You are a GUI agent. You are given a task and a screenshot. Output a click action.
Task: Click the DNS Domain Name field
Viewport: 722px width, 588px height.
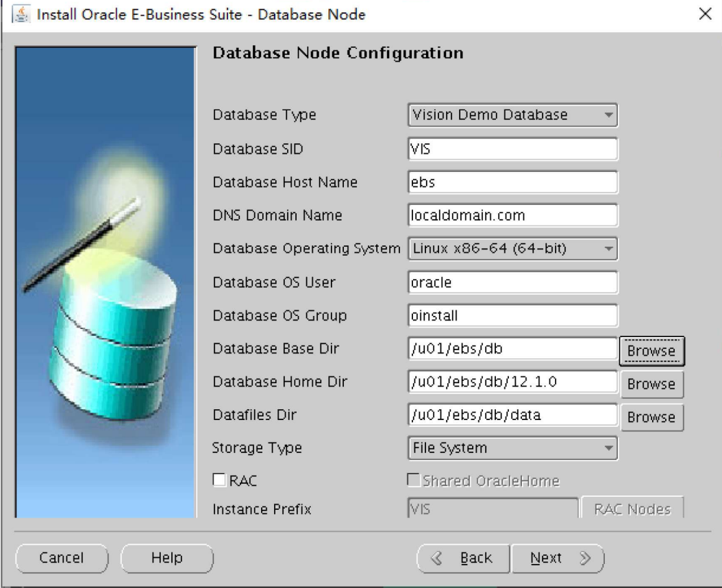512,215
